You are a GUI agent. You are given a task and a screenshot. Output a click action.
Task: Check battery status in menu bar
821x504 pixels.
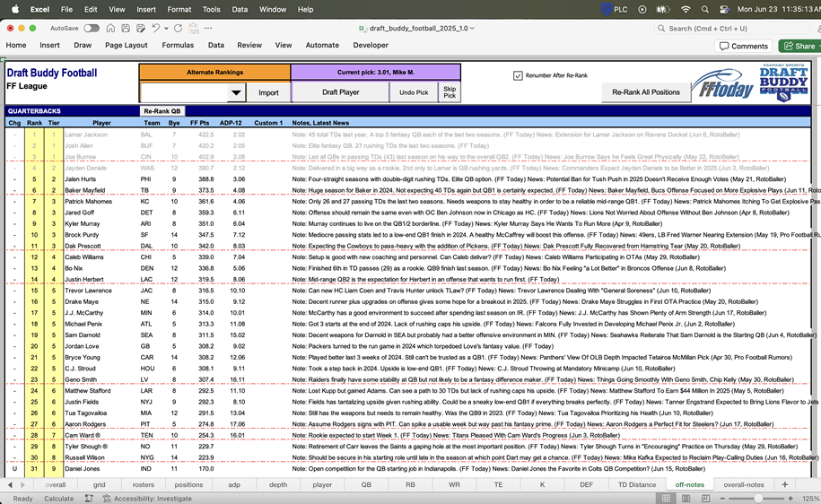tap(663, 10)
